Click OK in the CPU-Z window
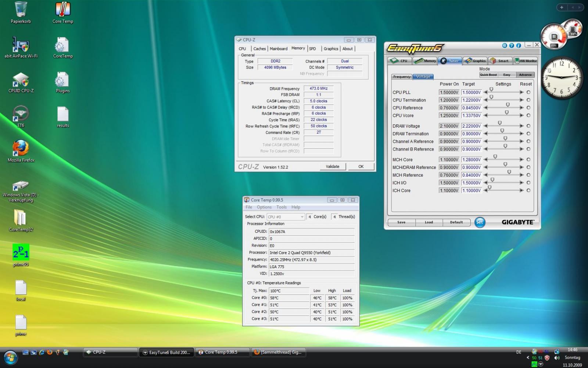Screen dimensions: 588x368 click(361, 167)
